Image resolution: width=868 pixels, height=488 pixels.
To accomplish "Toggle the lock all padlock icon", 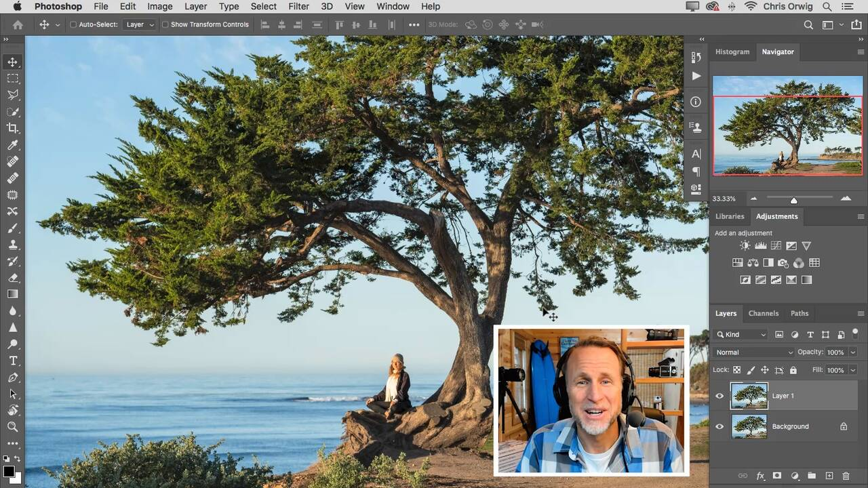I will [793, 370].
